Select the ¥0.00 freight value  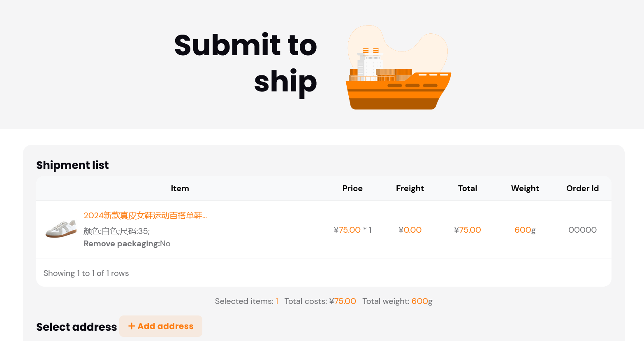410,230
